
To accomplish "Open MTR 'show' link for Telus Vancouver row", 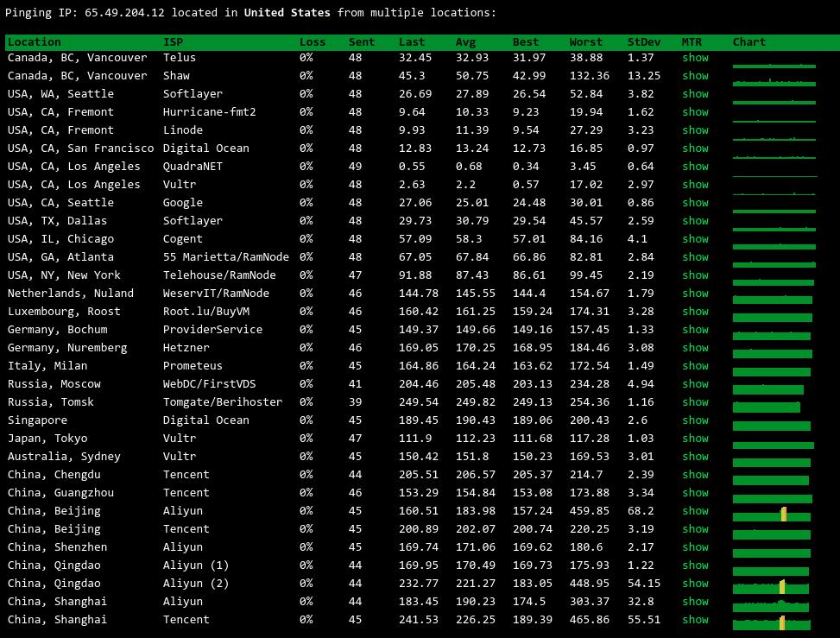I will [x=695, y=58].
